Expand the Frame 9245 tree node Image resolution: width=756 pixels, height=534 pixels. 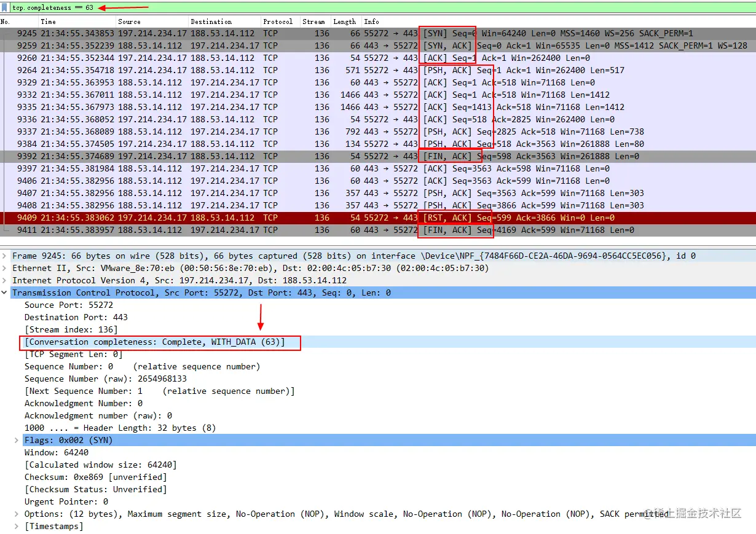coord(5,256)
